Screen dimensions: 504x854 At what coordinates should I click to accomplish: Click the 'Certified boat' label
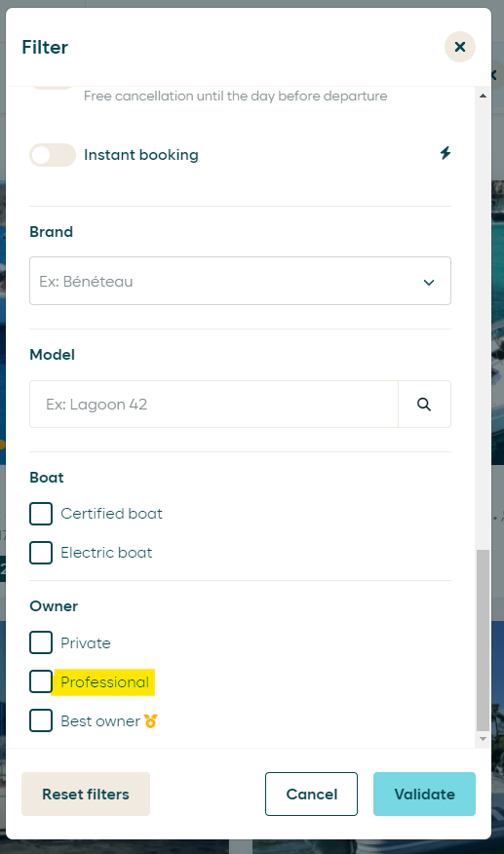tap(112, 514)
